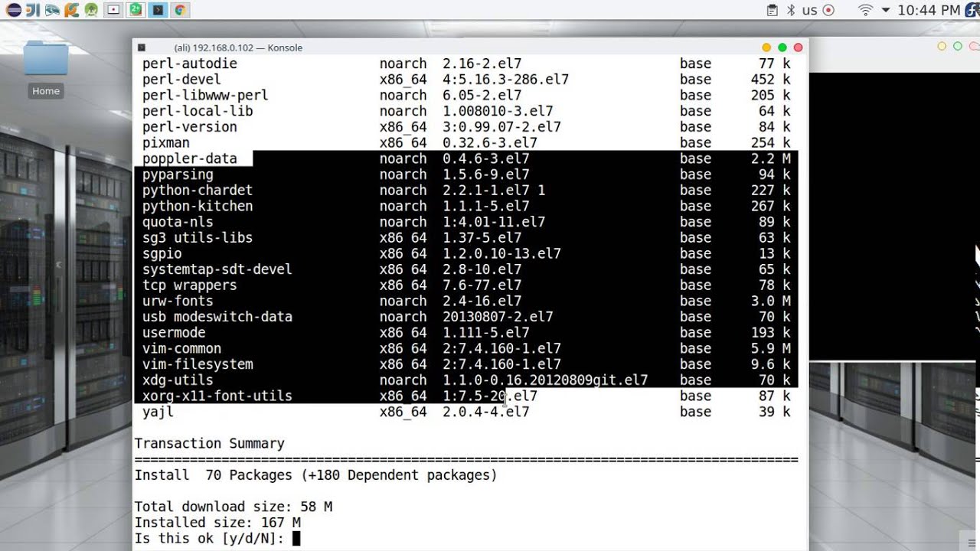Viewport: 980px width, 551px height.
Task: Launch the PyCharm icon in the panel
Action: click(72, 10)
